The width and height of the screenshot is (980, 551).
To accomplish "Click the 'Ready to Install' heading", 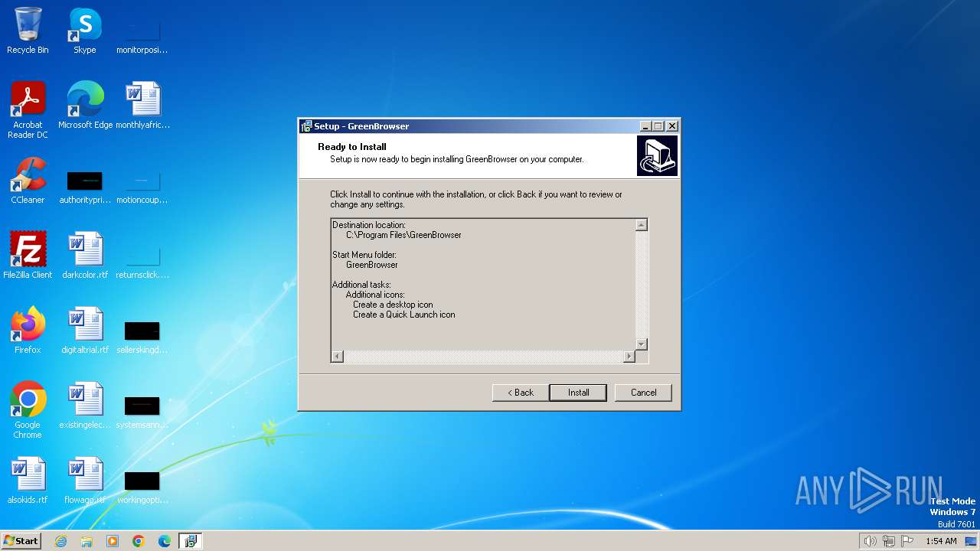I will pyautogui.click(x=352, y=147).
